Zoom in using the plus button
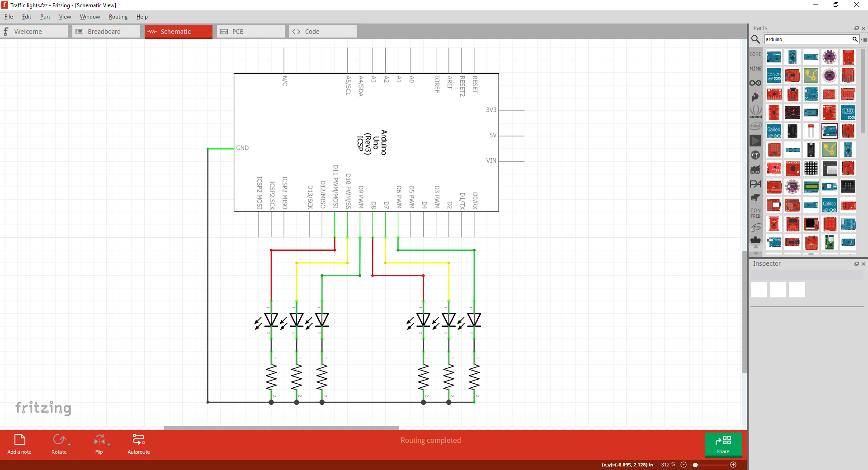Screen dimensions: 868x470 coord(733,465)
